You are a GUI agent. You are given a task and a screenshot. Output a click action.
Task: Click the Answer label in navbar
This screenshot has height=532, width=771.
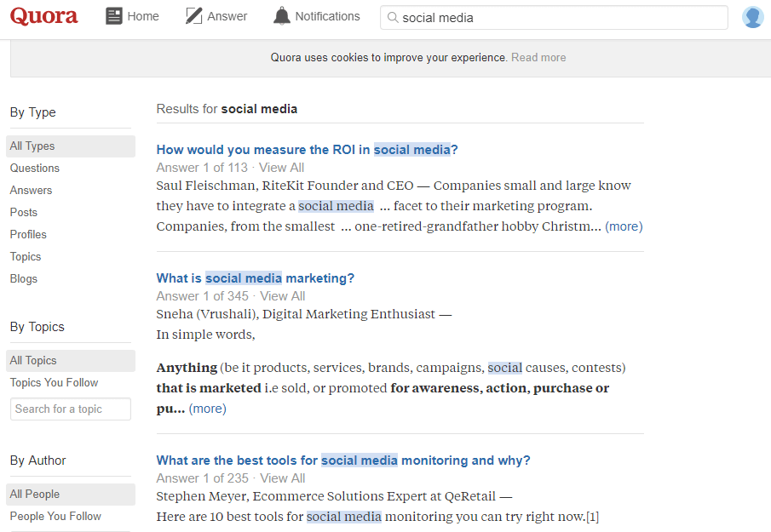(x=227, y=16)
